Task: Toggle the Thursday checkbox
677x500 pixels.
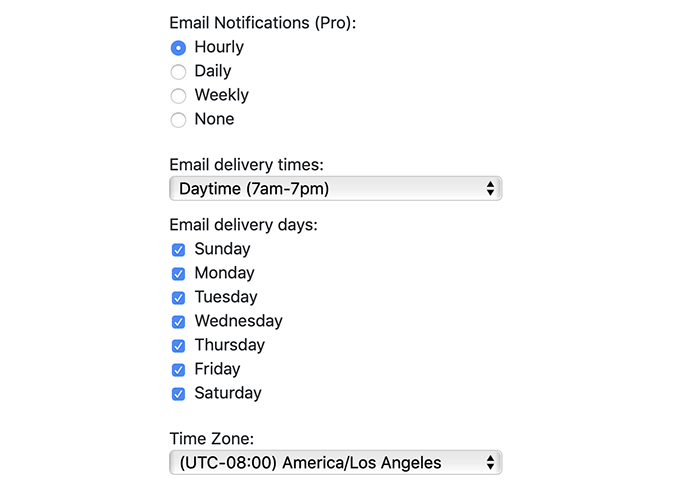Action: tap(178, 346)
